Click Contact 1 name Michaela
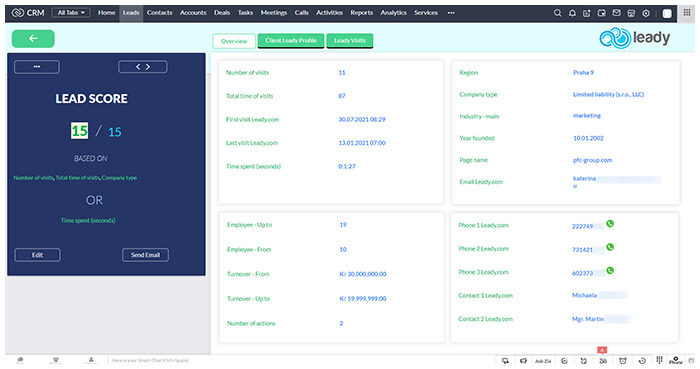Viewport: 700px width, 369px height. pos(584,295)
